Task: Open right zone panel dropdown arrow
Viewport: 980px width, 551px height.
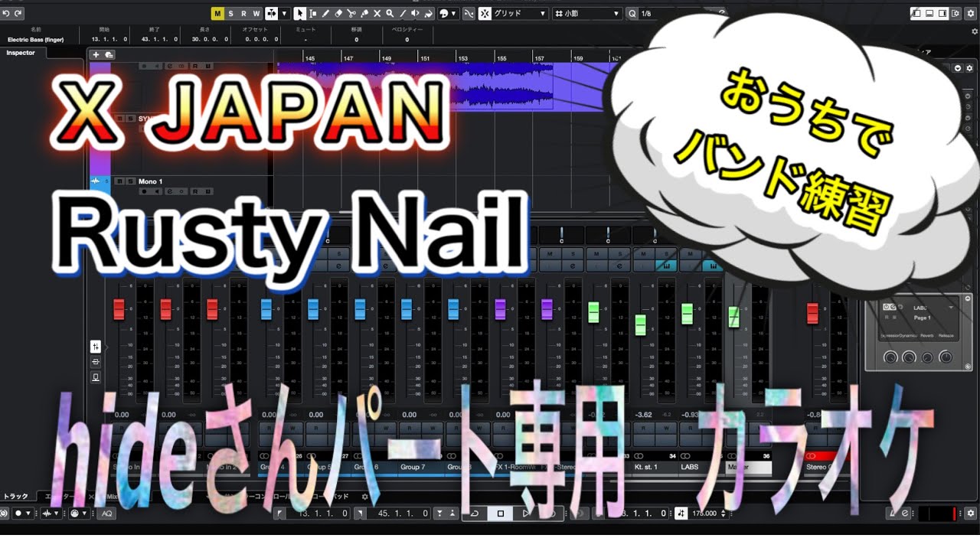Action: [958, 68]
